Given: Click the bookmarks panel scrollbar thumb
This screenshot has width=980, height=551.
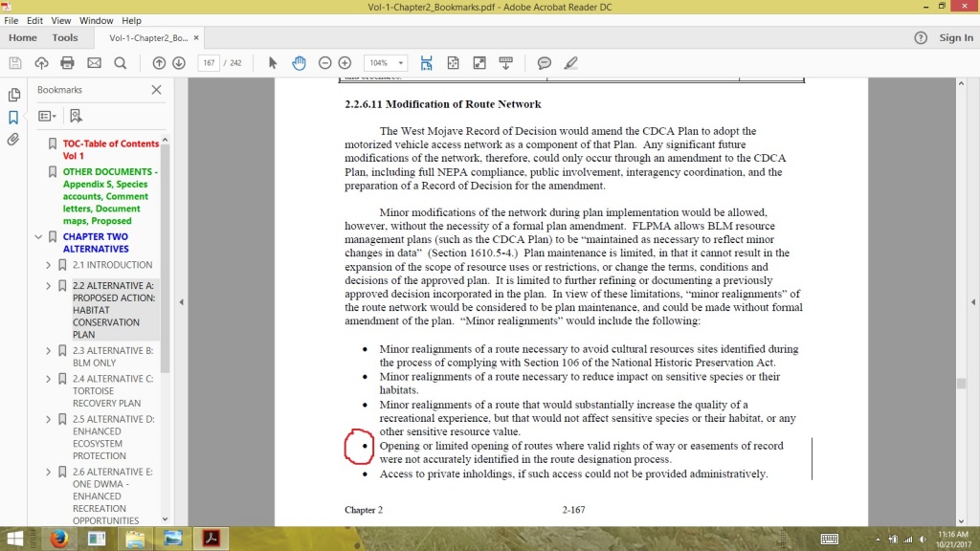Looking at the screenshot, I should point(165,258).
